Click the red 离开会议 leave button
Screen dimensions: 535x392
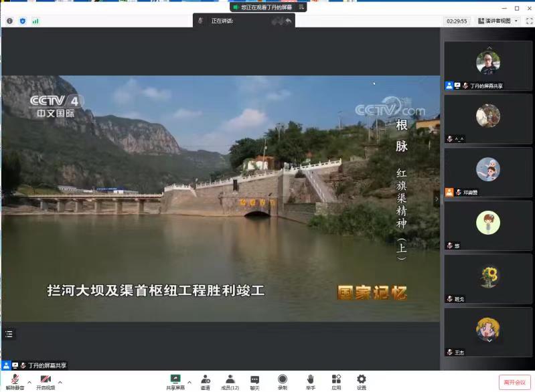(x=514, y=382)
